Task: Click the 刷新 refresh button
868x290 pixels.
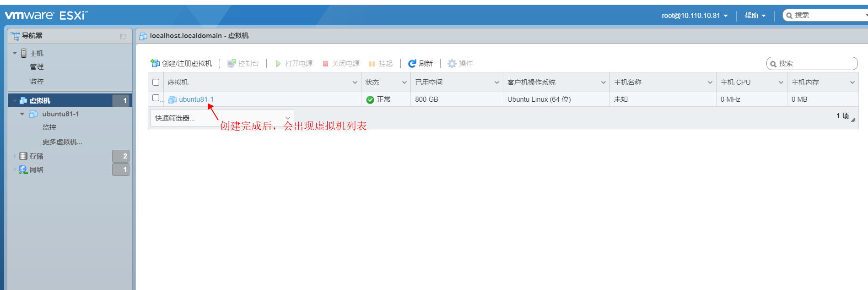Action: [421, 63]
